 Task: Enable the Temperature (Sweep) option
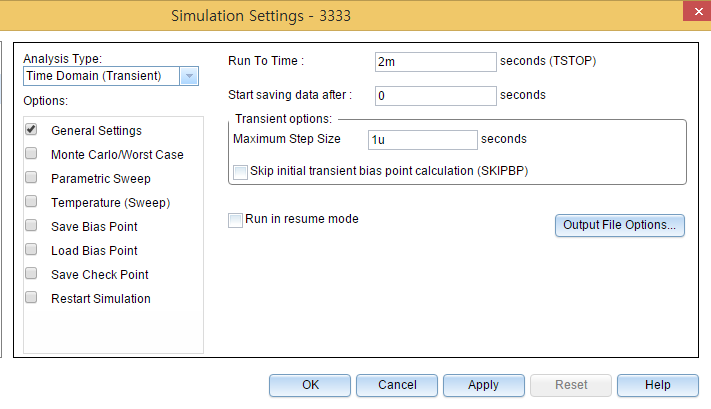(x=31, y=202)
